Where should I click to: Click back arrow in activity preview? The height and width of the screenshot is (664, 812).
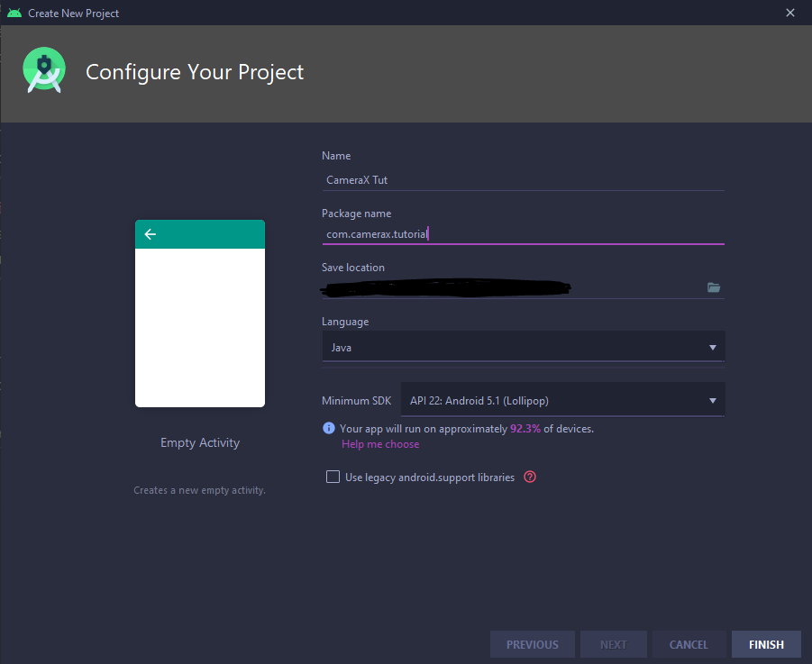click(x=151, y=234)
